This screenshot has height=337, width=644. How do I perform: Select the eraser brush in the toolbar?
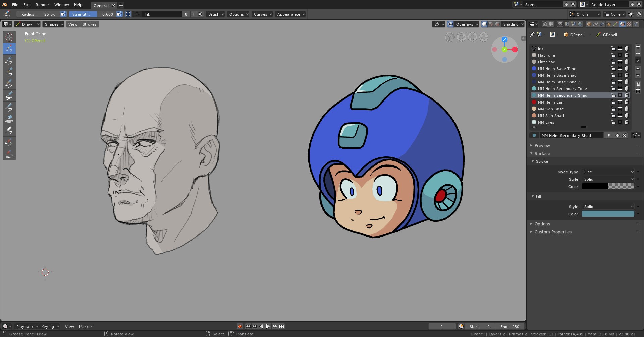pyautogui.click(x=9, y=131)
